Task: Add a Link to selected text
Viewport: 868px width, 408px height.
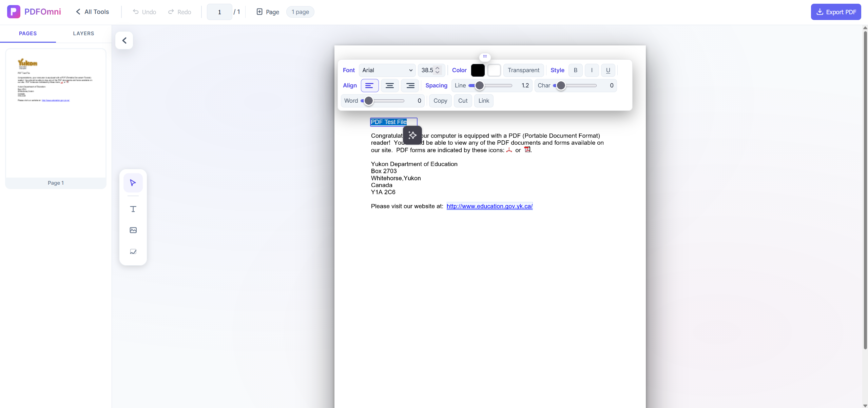Action: 484,101
